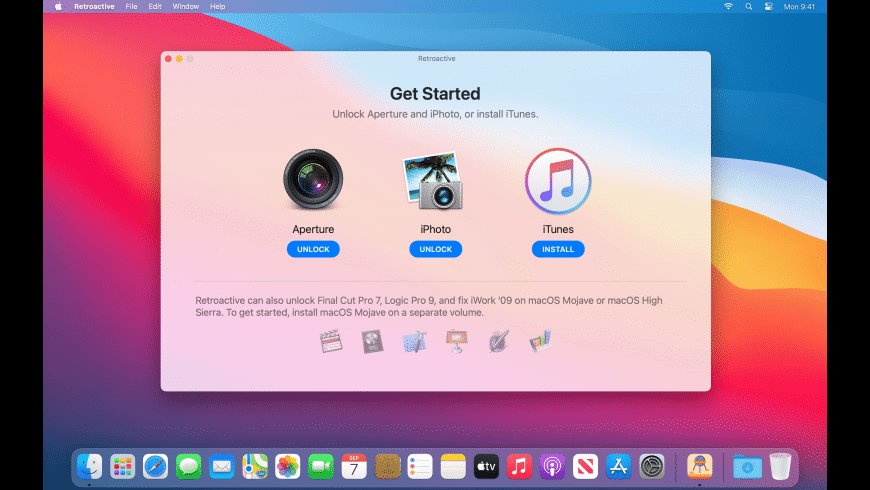Open Control Center from the menu bar

pyautogui.click(x=768, y=7)
